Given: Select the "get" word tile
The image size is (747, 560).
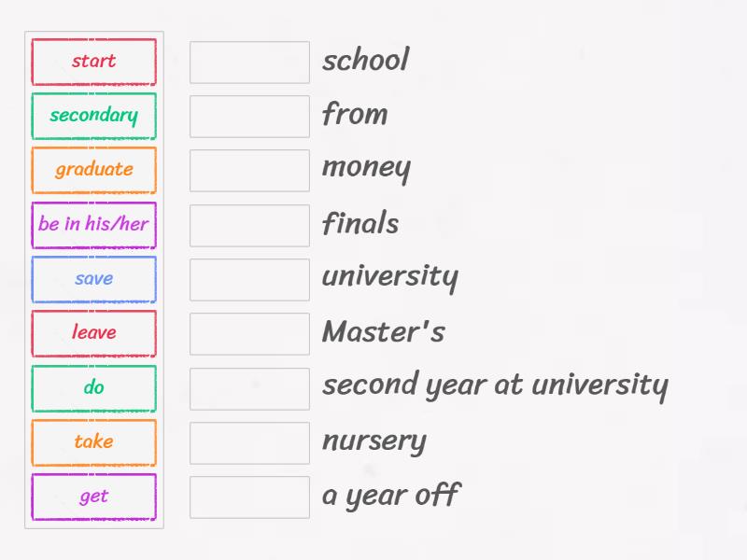Looking at the screenshot, I should coord(93,496).
